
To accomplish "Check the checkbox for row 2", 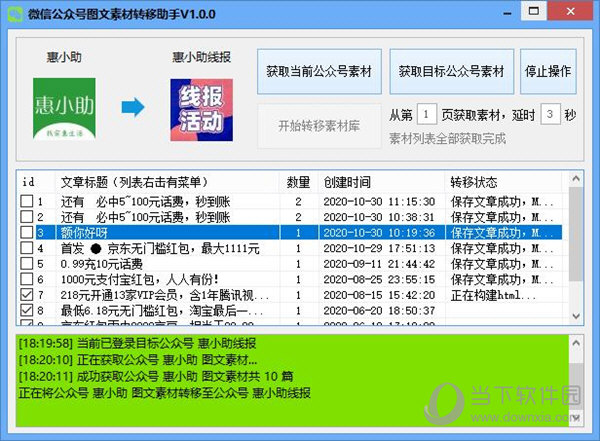I will coord(26,217).
